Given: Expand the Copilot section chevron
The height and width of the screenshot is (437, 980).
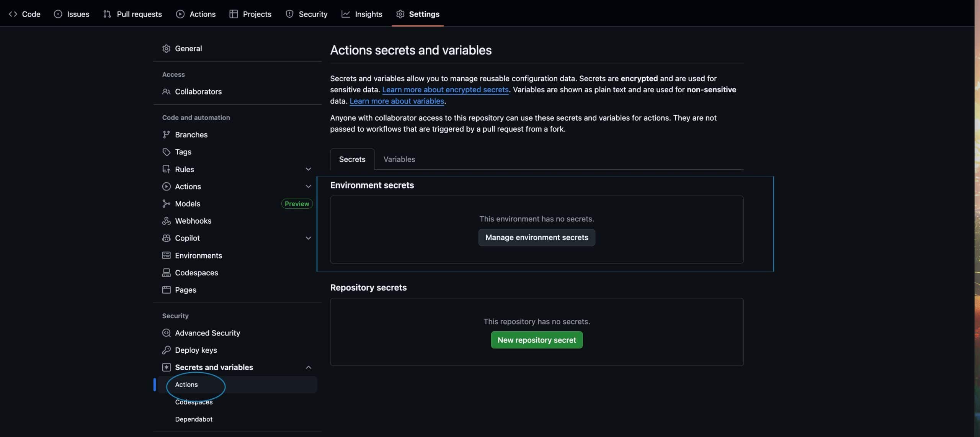Looking at the screenshot, I should point(308,238).
